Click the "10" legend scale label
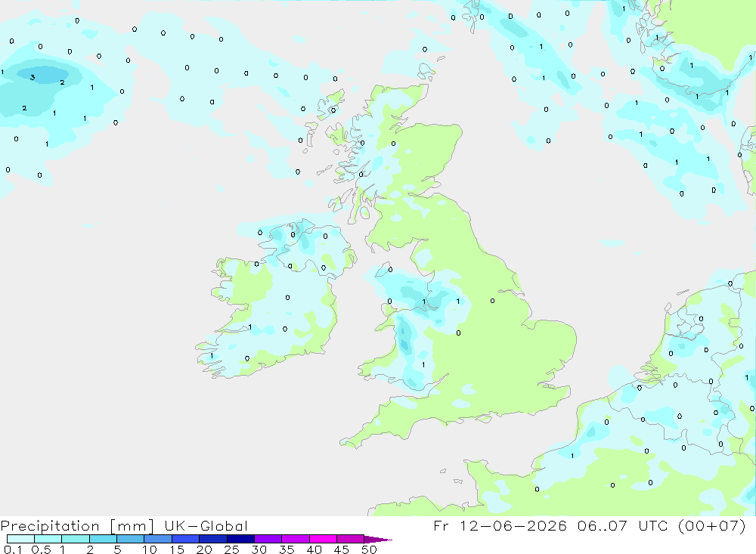 [150, 549]
